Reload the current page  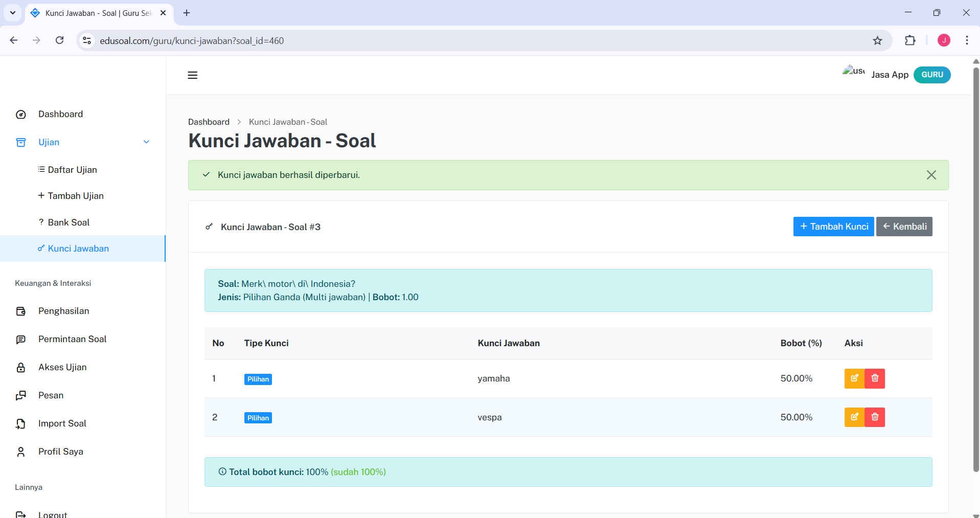(60, 41)
